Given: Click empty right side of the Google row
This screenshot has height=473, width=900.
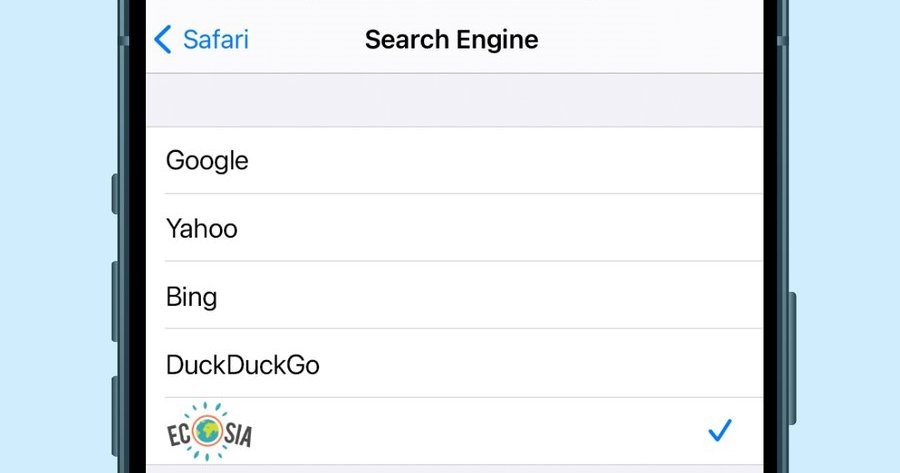Looking at the screenshot, I should 600,161.
